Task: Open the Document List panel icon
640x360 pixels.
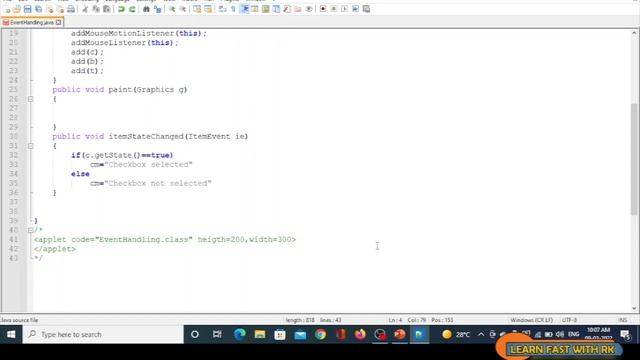Action: pyautogui.click(x=276, y=9)
